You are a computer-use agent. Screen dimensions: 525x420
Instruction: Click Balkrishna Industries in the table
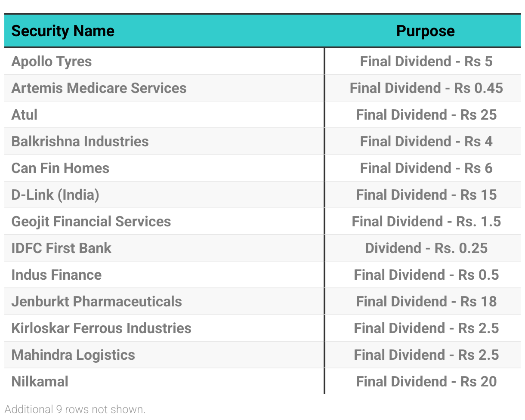(x=80, y=142)
